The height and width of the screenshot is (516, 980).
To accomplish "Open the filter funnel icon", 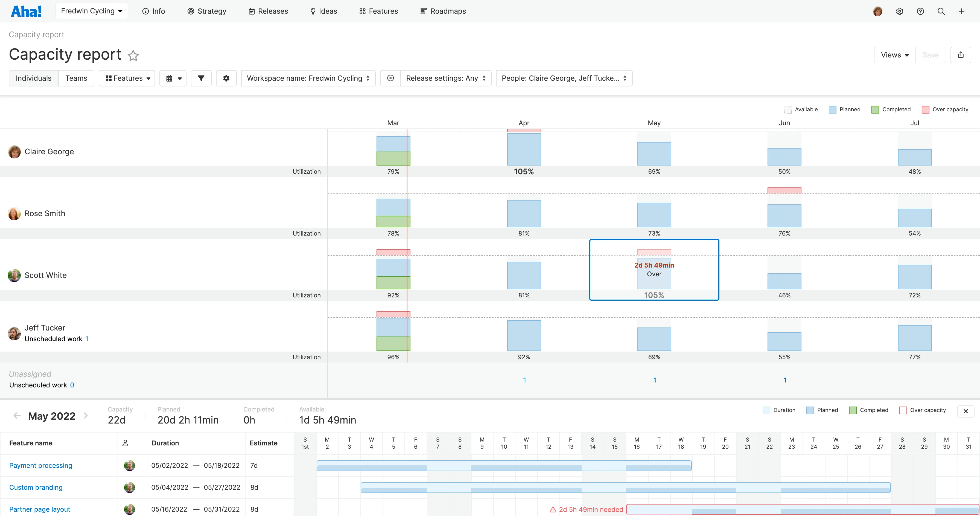I will click(x=201, y=78).
